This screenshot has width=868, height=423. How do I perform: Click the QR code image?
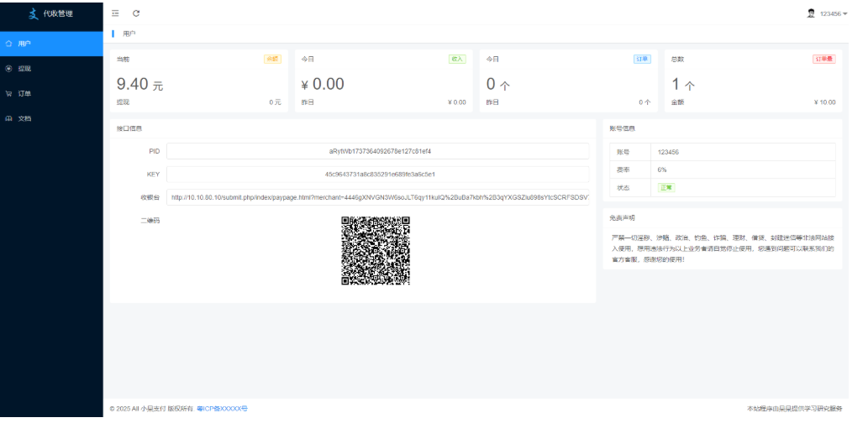[375, 251]
